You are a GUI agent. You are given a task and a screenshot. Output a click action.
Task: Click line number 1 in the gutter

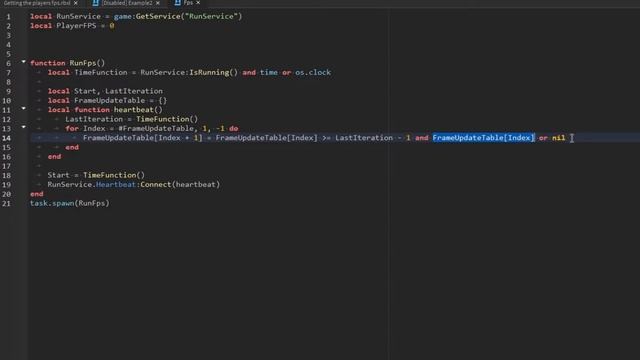coord(8,17)
